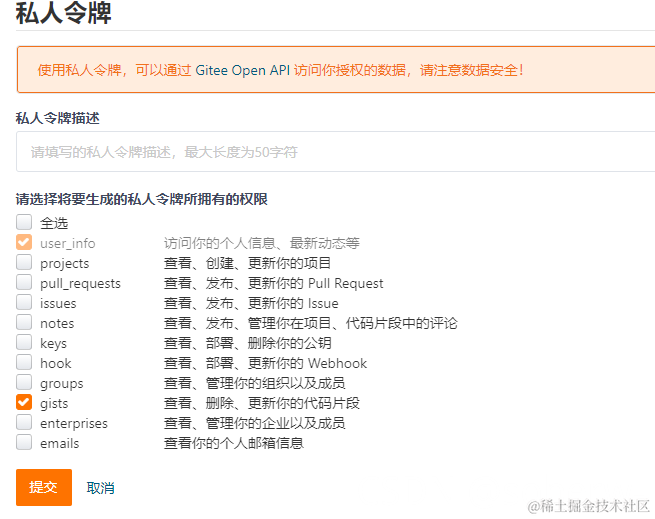Select the text '查看你的个人邮箱信息'
Image resolution: width=655 pixels, height=519 pixels.
pos(234,443)
